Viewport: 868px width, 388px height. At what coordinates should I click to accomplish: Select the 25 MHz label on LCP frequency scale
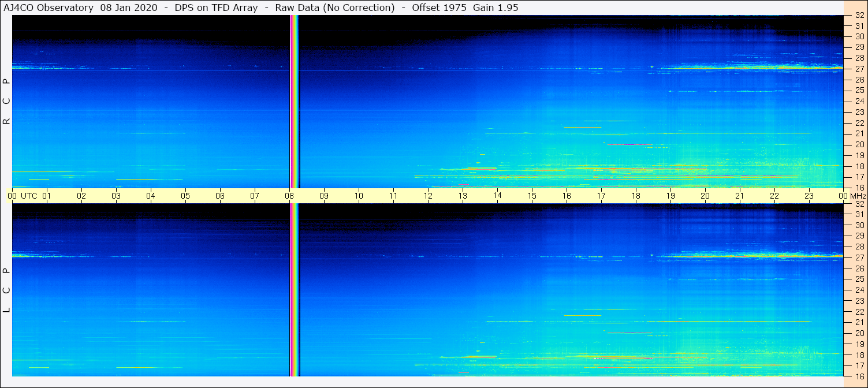pyautogui.click(x=859, y=279)
